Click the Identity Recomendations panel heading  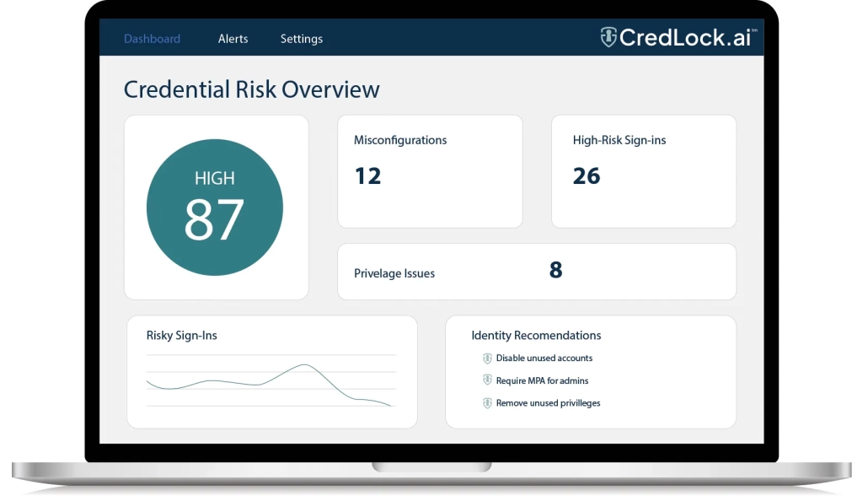pyautogui.click(x=536, y=336)
